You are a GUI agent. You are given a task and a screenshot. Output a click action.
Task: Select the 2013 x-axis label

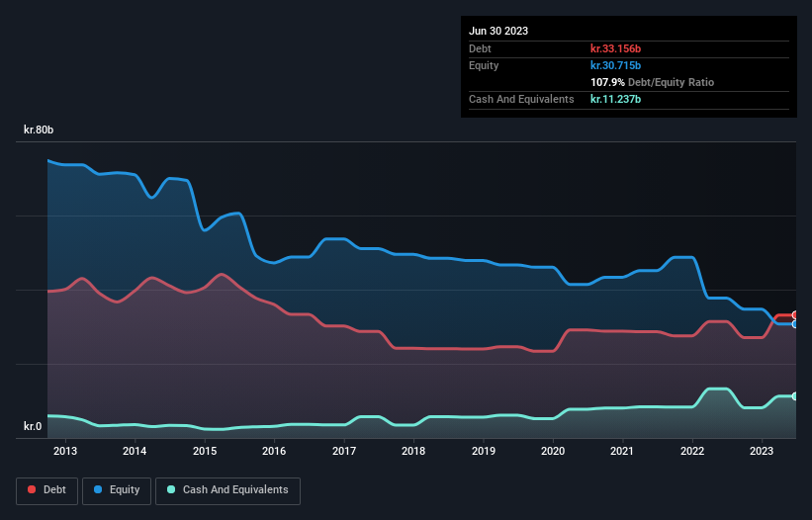pos(65,451)
